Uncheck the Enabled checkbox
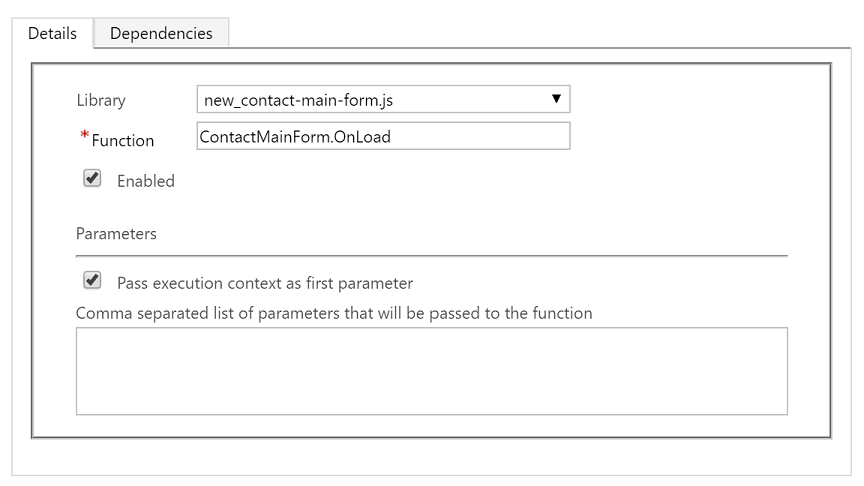864x486 pixels. pos(92,179)
